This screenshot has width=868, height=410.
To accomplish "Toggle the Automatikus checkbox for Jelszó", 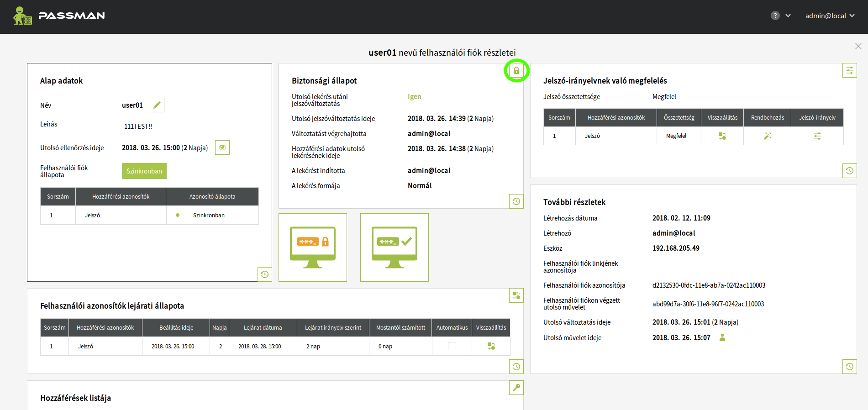I will tap(452, 346).
